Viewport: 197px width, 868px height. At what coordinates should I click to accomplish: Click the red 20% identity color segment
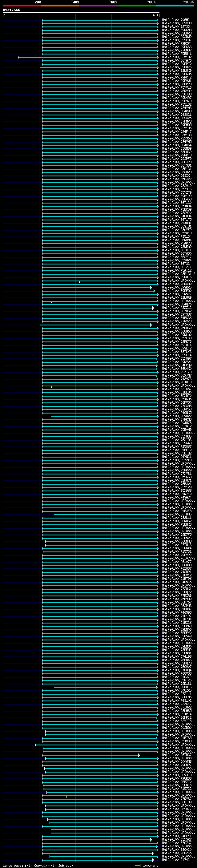click(22, 6)
